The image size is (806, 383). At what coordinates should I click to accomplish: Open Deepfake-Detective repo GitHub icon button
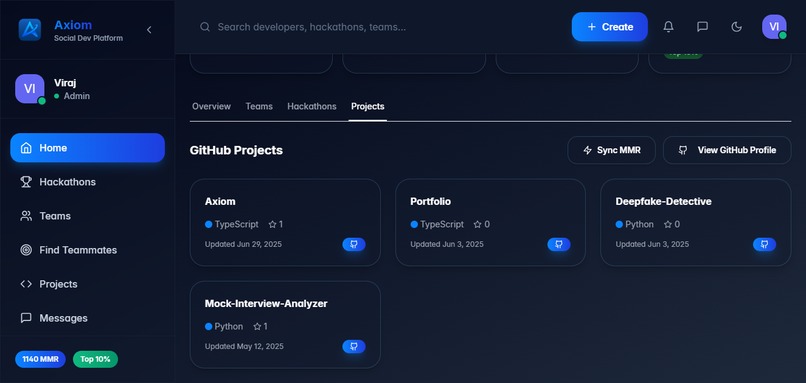pyautogui.click(x=764, y=244)
